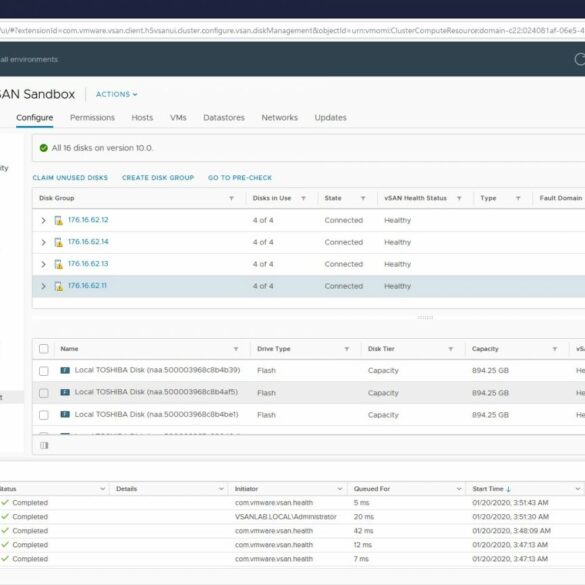Click 'Healthy' status for 176.16.62.13
Screen dimensions: 585x585
tap(397, 265)
